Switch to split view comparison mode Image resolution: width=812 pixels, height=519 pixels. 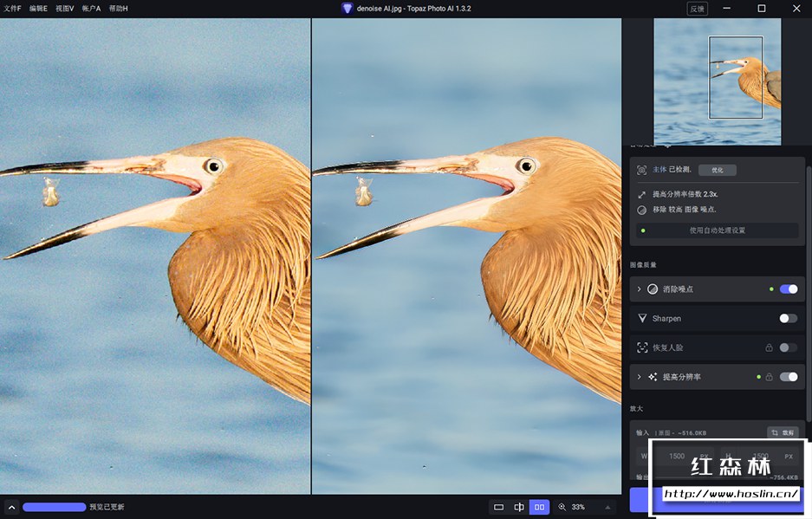tap(519, 507)
